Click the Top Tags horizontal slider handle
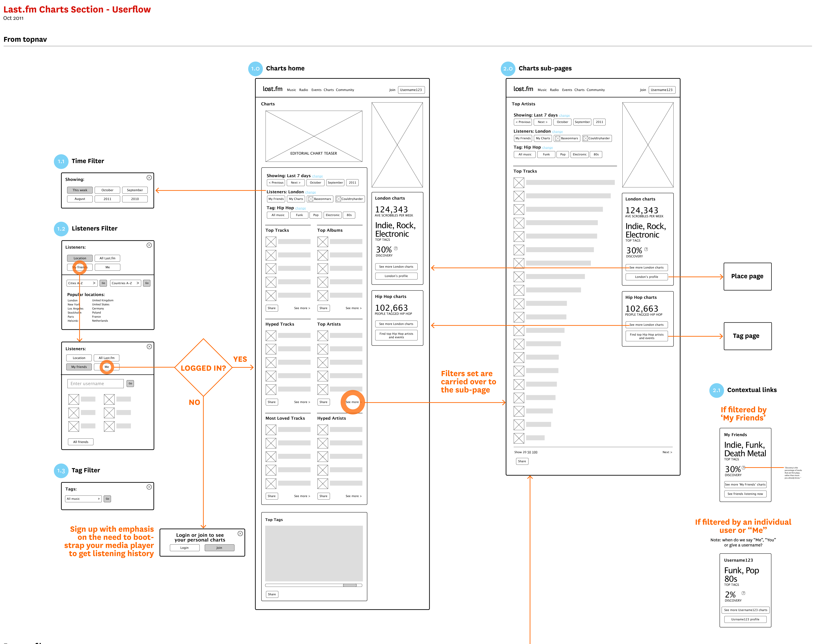Image resolution: width=813 pixels, height=644 pixels. coord(350,585)
